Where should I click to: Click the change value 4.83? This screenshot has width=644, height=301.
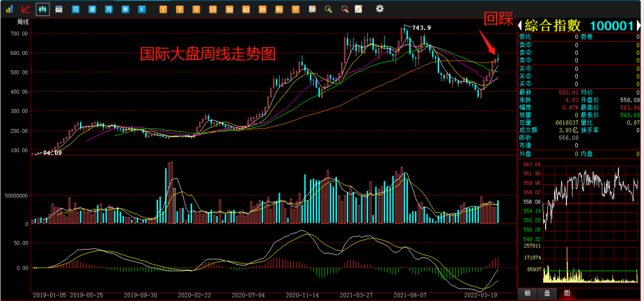(x=571, y=100)
